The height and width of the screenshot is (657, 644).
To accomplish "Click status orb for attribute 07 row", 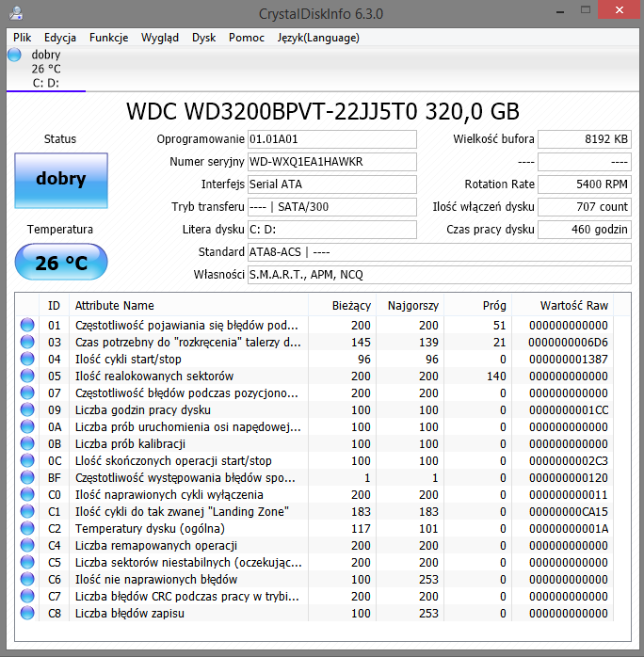I will point(27,393).
